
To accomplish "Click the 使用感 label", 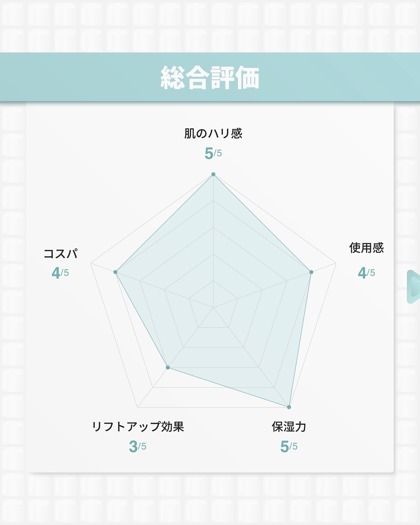I will (x=366, y=248).
